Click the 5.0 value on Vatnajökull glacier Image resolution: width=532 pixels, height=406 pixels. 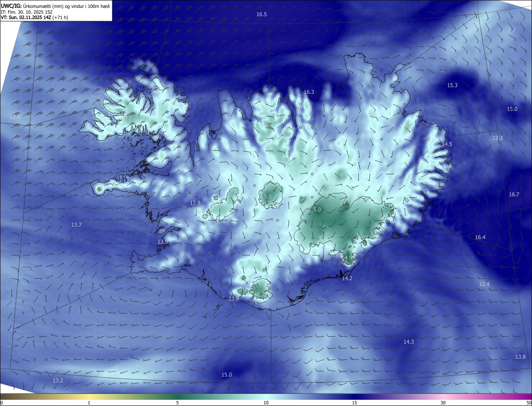(317, 210)
